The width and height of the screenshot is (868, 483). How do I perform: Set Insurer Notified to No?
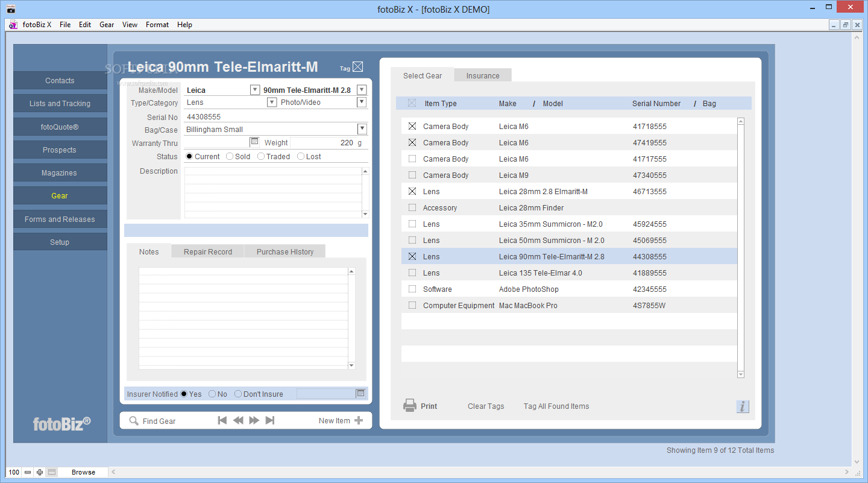(212, 394)
